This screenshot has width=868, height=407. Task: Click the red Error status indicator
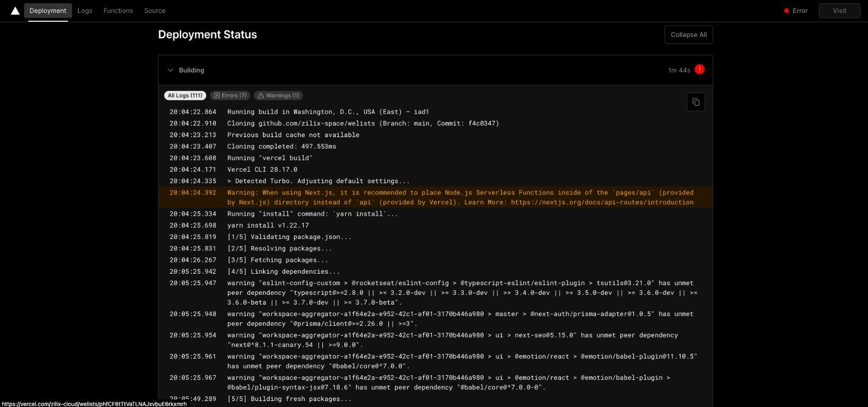tap(796, 11)
